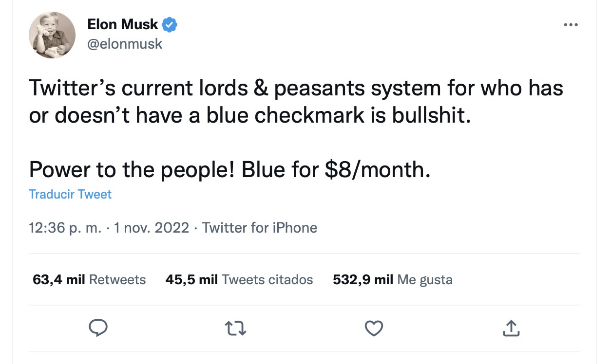Click the tweet line mentioning lords & peasants

coord(296,89)
